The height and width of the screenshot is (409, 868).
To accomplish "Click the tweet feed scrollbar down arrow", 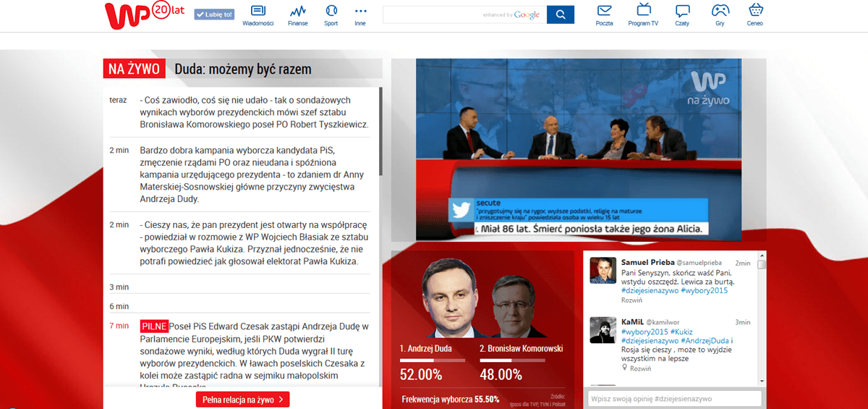I will point(762,381).
